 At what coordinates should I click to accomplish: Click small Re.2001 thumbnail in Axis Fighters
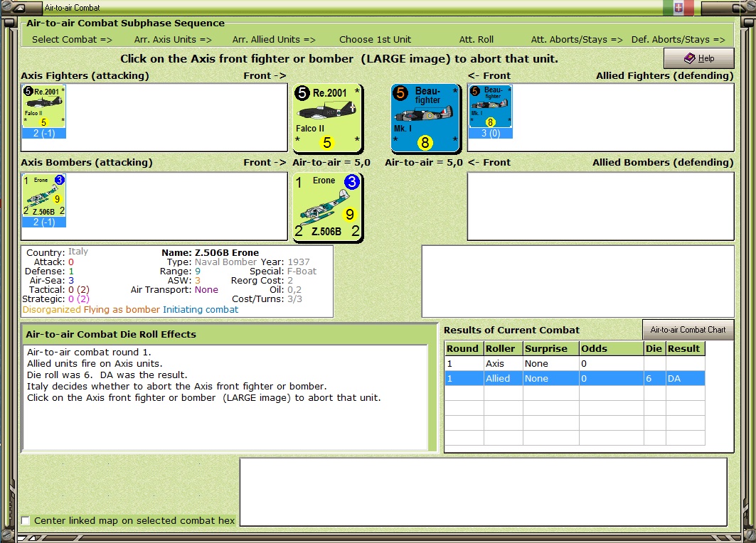point(43,107)
